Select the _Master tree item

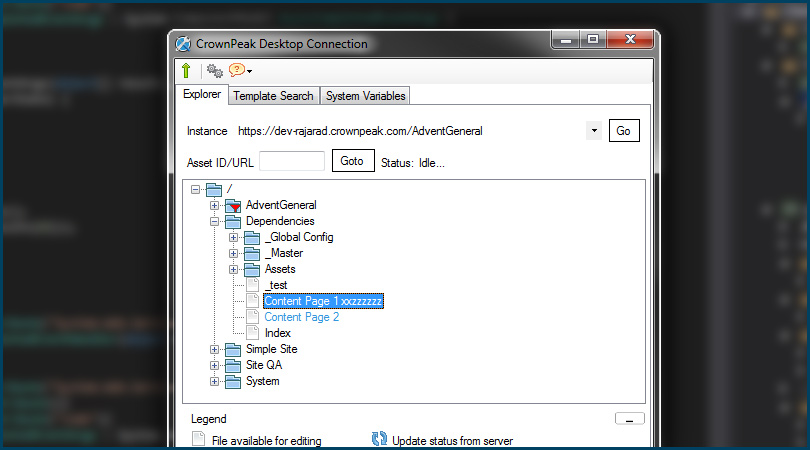coord(284,253)
